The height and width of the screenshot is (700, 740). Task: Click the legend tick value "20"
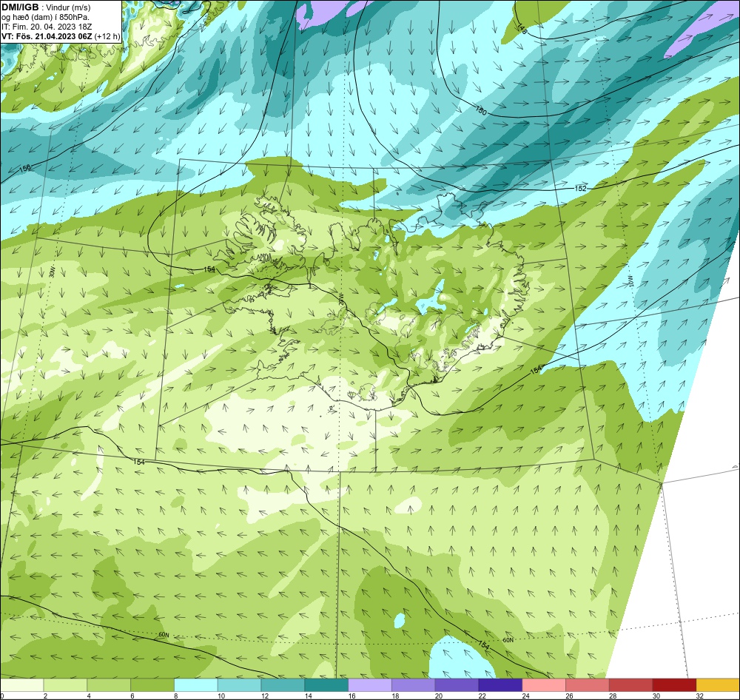pos(439,696)
